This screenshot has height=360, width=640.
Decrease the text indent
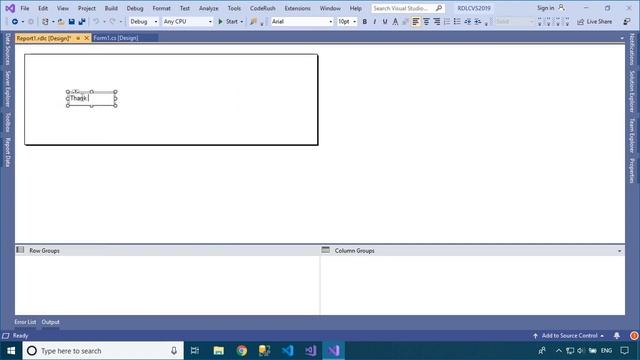pos(468,22)
